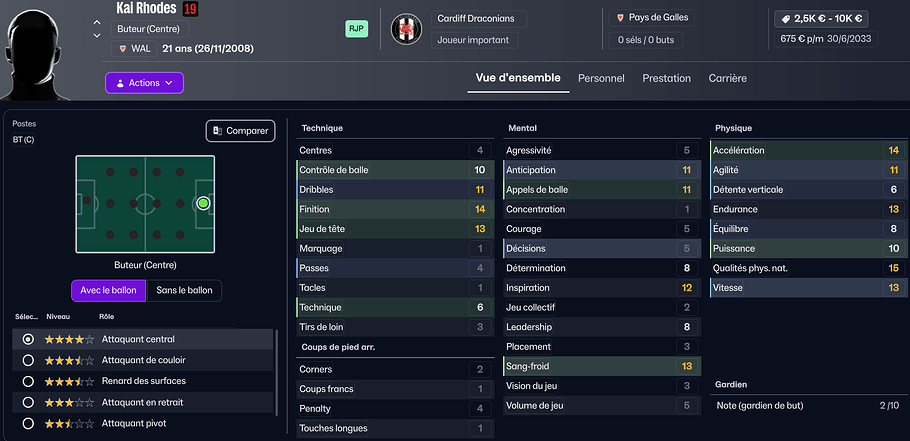Open the Actions dropdown menu
The image size is (910, 441).
point(144,83)
